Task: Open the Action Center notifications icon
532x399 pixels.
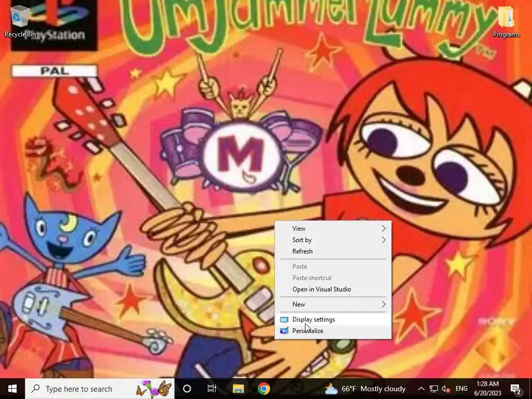Action: pos(516,389)
